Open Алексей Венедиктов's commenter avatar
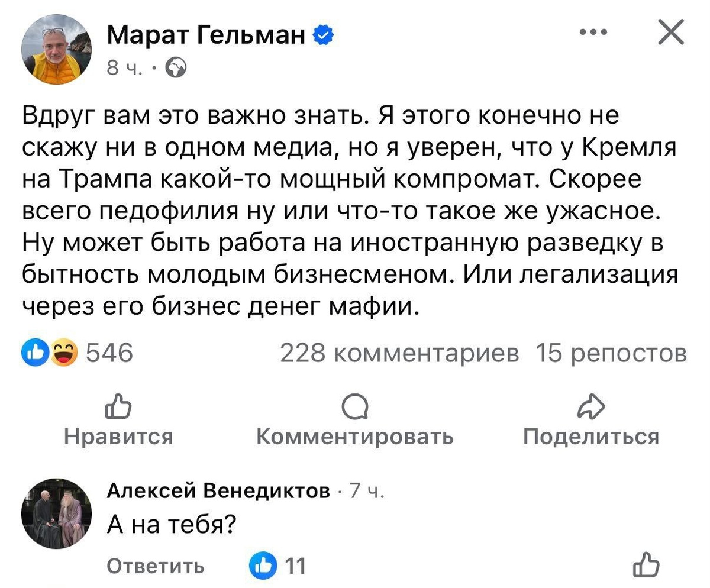 tap(56, 513)
